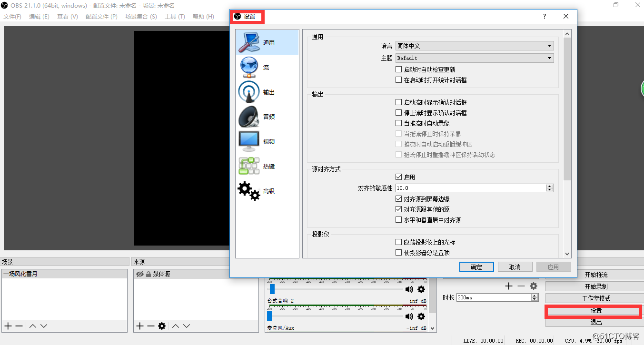
Task: Uncheck 对齐源到屏幕边缘 checkbox
Action: point(399,199)
